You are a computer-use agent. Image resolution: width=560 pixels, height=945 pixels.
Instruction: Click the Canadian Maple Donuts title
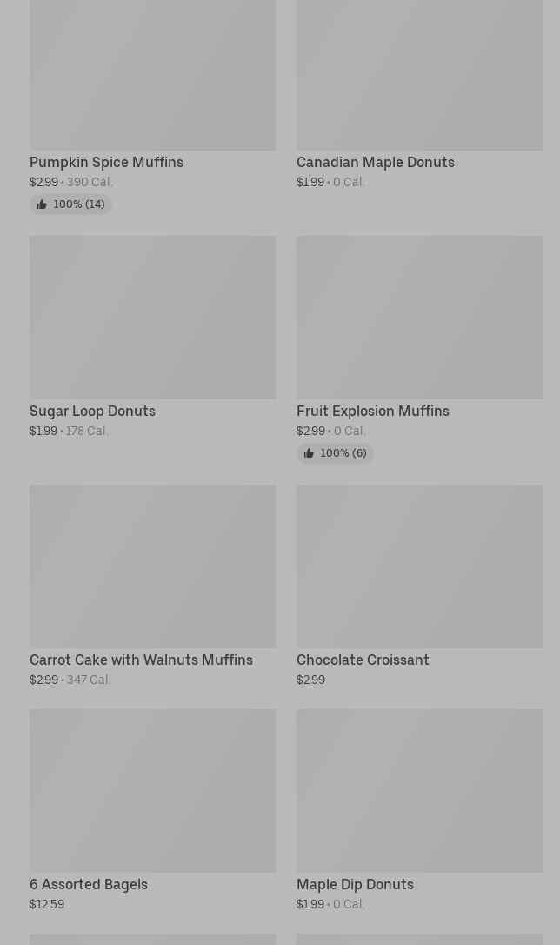pyautogui.click(x=375, y=162)
